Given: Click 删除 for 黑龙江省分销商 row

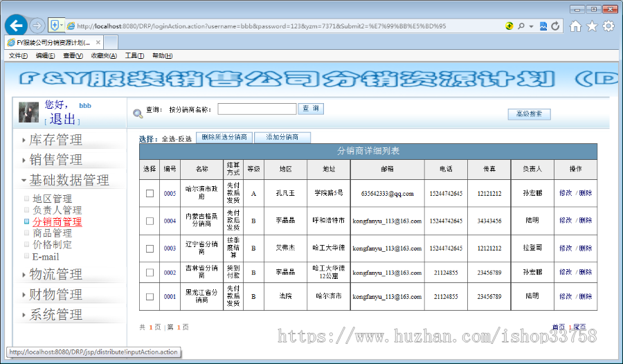Looking at the screenshot, I should [586, 296].
